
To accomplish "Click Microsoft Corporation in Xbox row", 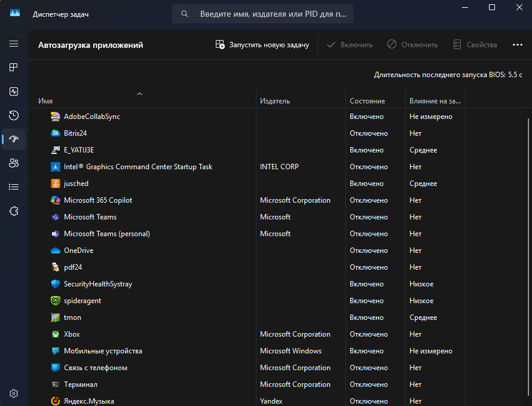I will click(295, 334).
